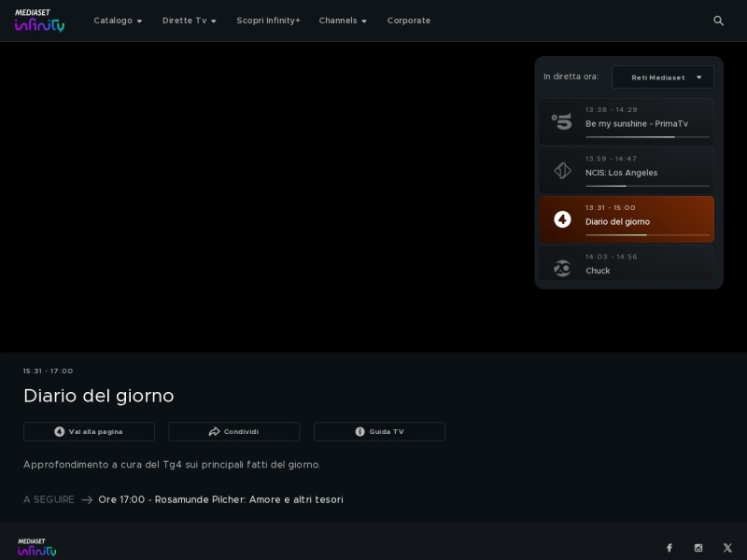Screen dimensions: 747x560
Task: Open the Guida TV button
Action: (x=379, y=431)
